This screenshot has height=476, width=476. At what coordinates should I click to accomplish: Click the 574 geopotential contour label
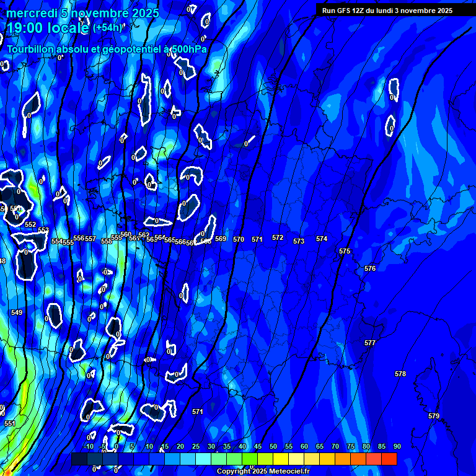click(322, 239)
